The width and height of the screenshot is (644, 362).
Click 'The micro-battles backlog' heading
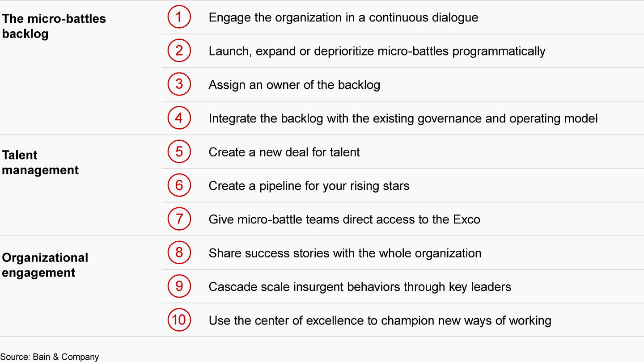point(54,26)
